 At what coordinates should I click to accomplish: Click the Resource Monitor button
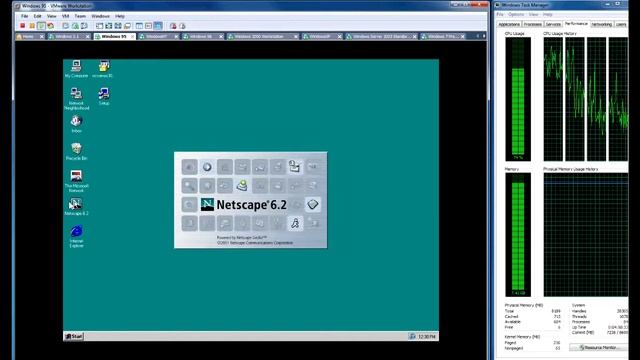coord(598,347)
